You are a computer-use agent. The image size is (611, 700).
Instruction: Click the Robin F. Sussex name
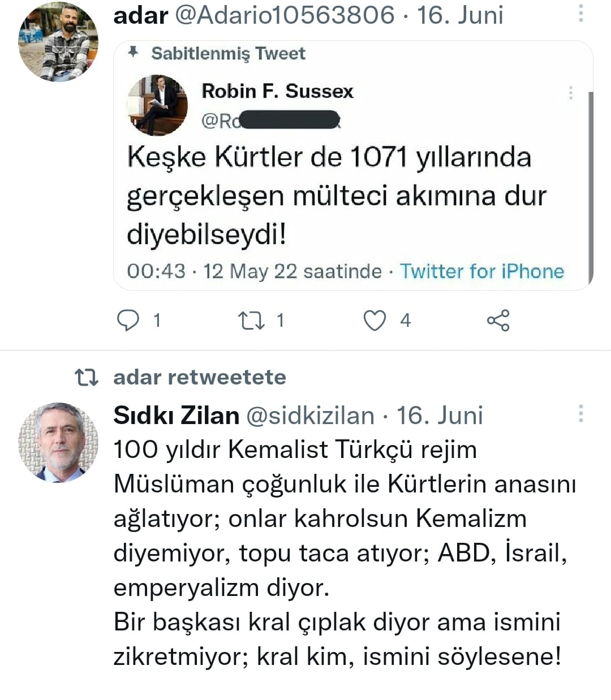277,91
